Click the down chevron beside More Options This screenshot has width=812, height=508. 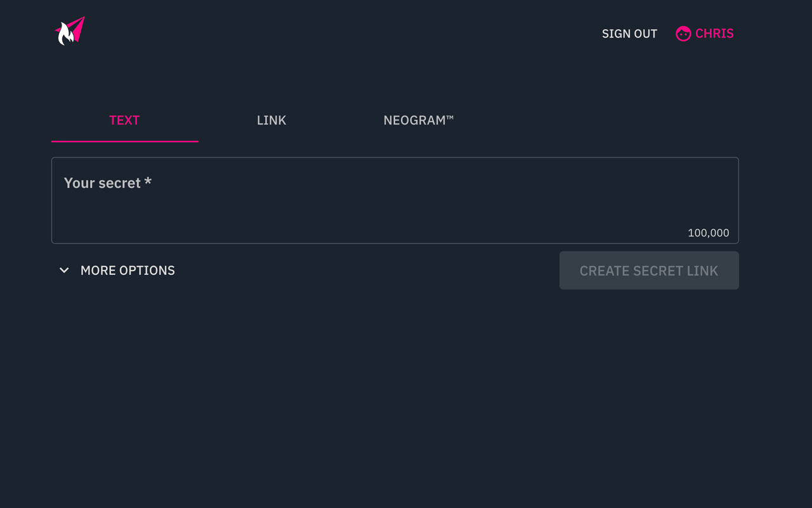point(64,271)
